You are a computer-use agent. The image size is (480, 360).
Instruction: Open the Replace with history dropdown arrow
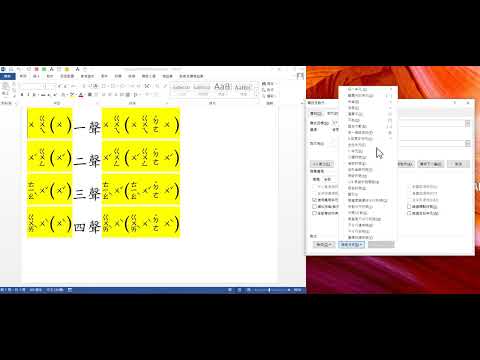point(468,143)
